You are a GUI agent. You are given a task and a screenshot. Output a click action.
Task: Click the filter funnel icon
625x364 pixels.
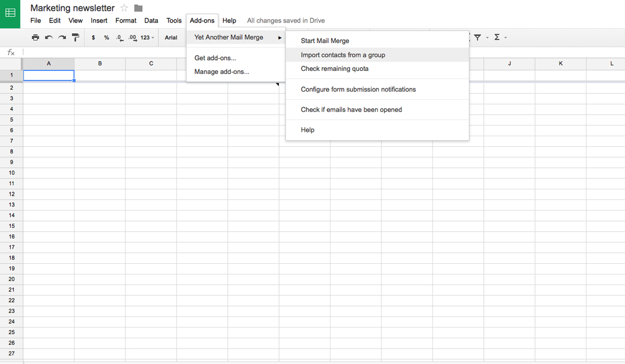477,38
